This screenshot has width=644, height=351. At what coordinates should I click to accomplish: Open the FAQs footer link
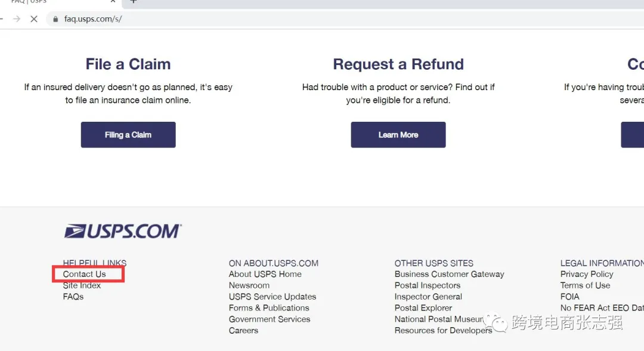[73, 297]
